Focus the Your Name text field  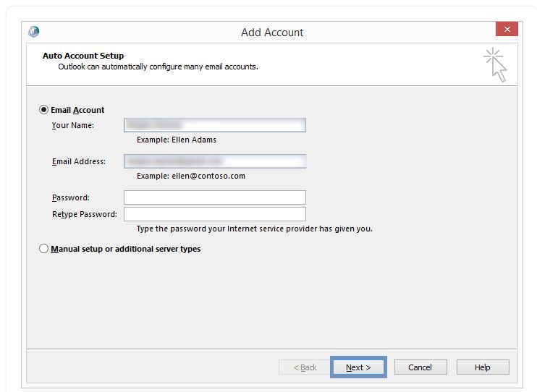point(214,125)
